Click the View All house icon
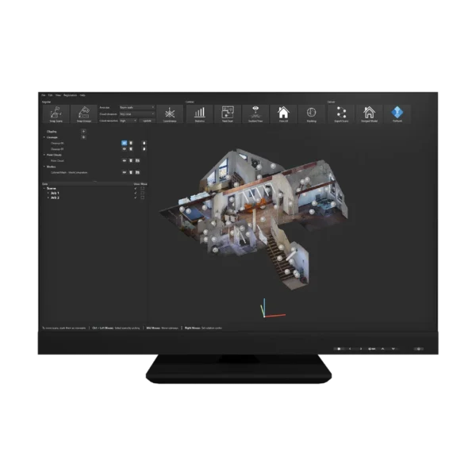Image resolution: width=476 pixels, height=476 pixels. 283,113
